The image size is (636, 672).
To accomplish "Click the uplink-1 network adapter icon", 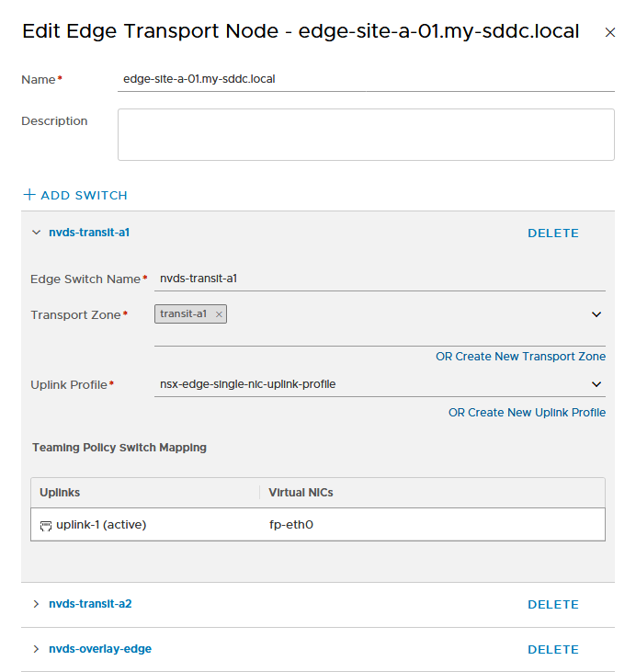I will [45, 526].
